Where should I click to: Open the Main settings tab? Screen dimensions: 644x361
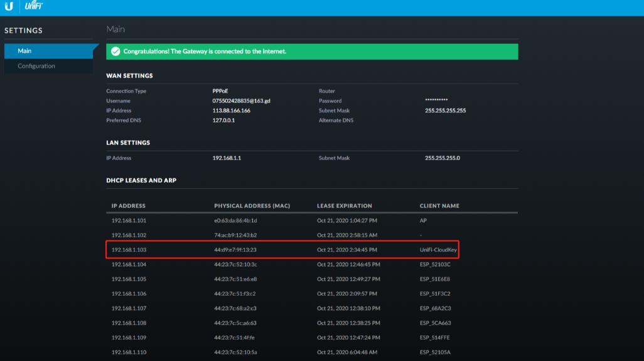pos(48,51)
